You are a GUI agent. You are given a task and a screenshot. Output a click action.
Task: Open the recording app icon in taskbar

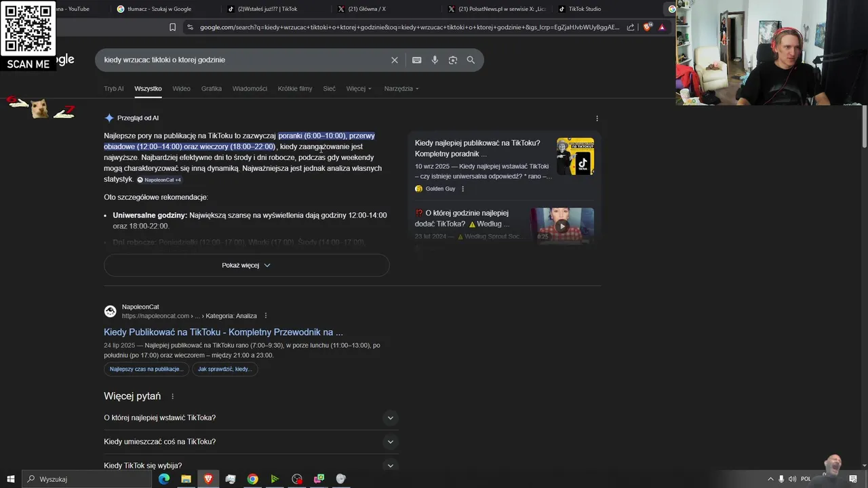tap(297, 479)
